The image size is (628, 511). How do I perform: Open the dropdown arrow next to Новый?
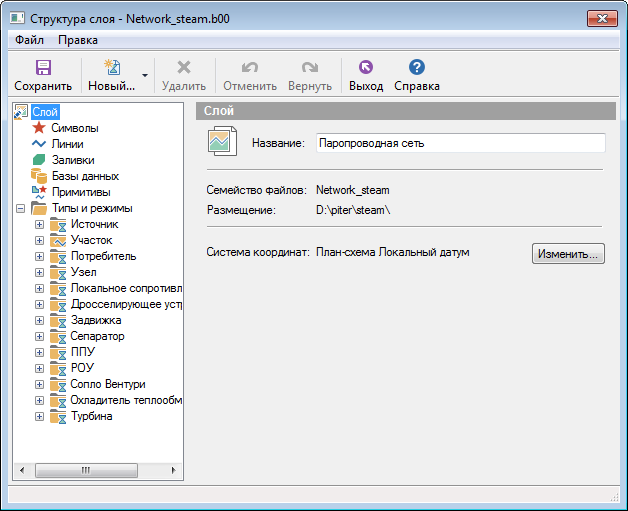(145, 75)
